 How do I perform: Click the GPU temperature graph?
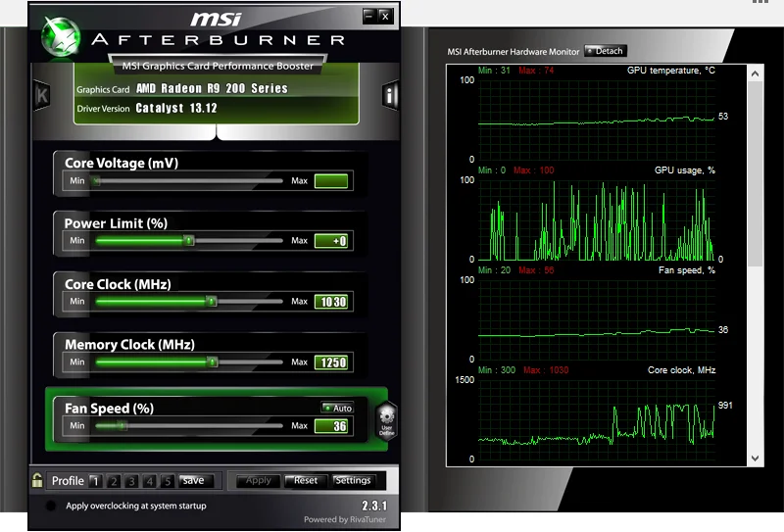[x=596, y=120]
